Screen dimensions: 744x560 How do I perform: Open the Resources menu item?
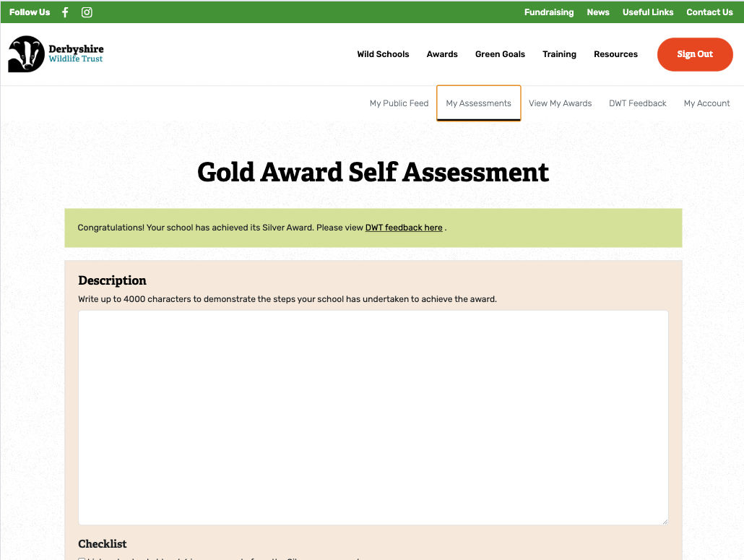pyautogui.click(x=615, y=54)
